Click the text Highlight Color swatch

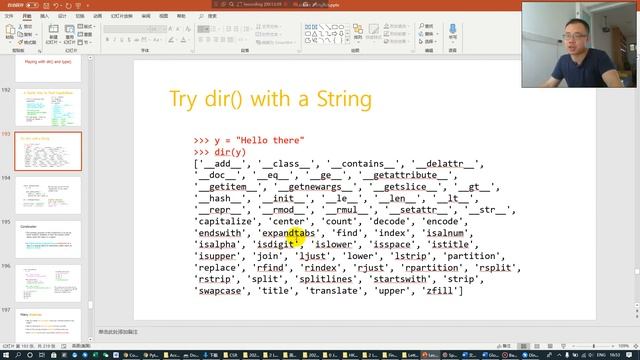coord(172,40)
